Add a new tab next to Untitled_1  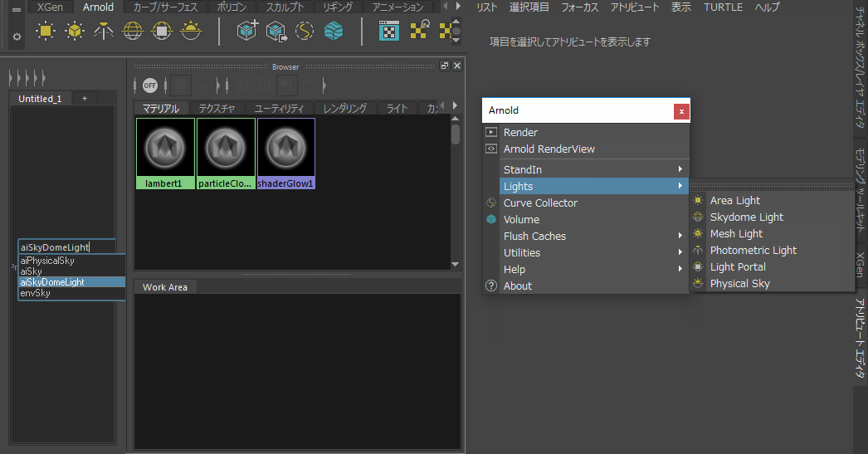click(x=85, y=99)
